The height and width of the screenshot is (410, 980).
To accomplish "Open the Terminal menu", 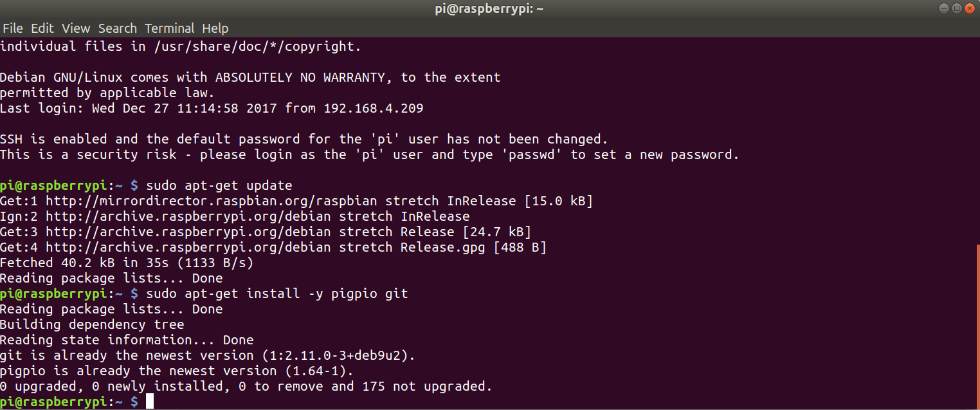I will point(169,28).
